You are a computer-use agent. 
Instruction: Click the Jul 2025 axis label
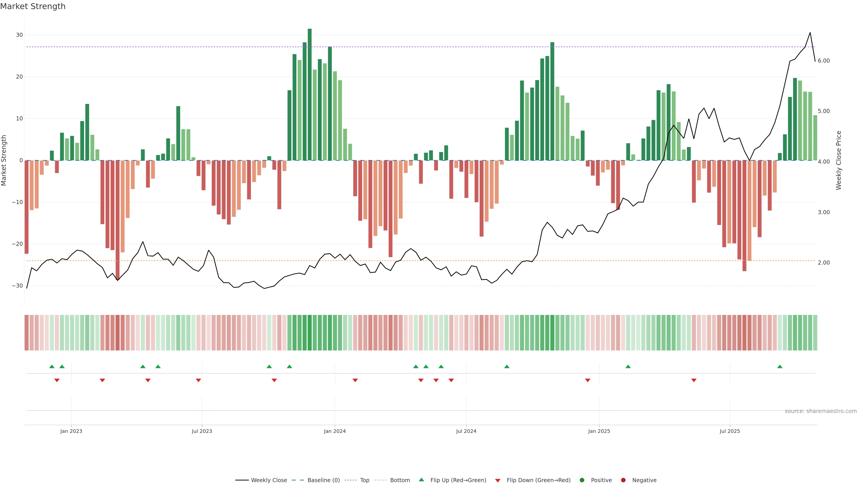point(729,431)
